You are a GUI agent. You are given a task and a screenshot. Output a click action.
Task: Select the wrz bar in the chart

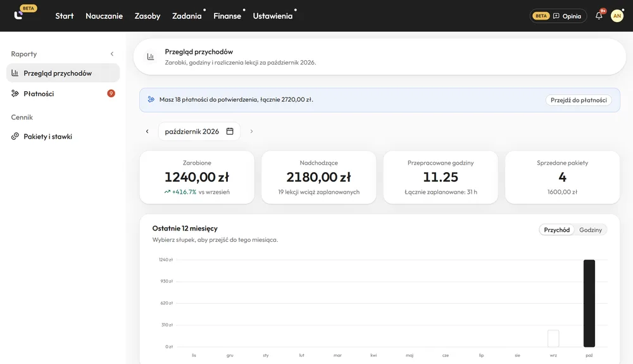click(x=553, y=338)
